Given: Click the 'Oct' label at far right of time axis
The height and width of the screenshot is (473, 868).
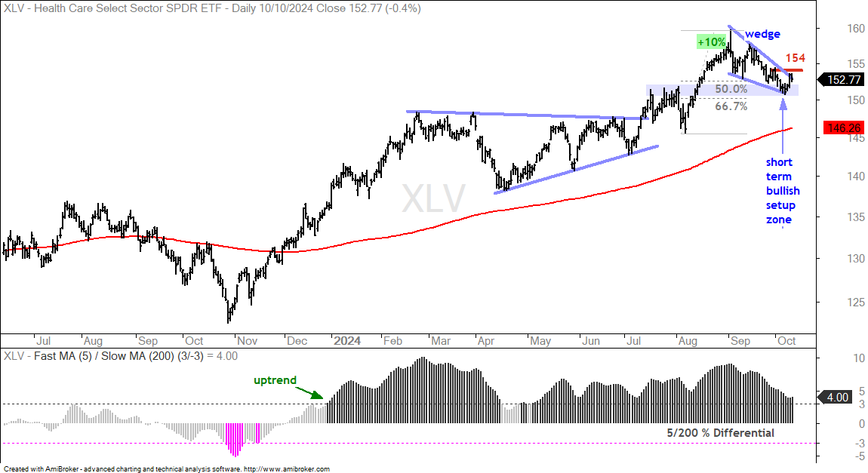Looking at the screenshot, I should (x=786, y=341).
